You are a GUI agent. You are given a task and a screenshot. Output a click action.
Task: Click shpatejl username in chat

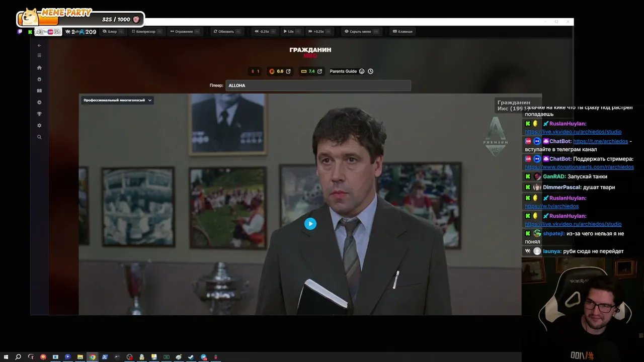[x=554, y=233]
